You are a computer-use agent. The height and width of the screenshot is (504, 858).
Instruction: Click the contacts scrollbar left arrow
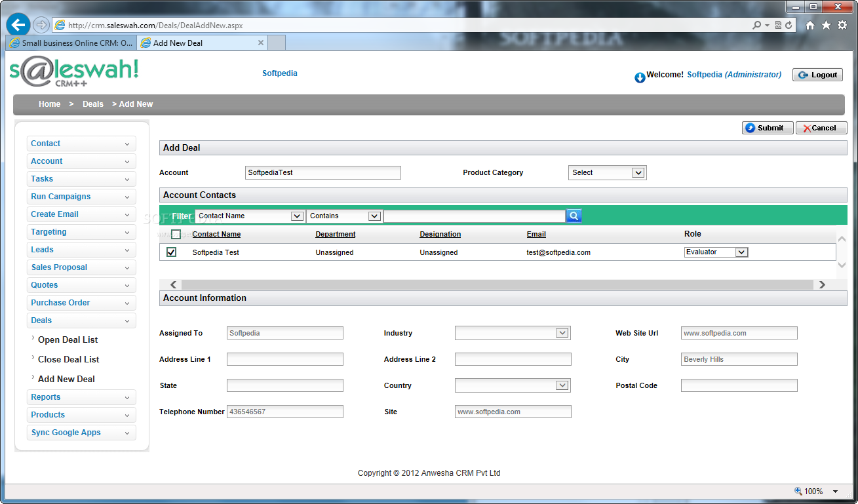(173, 284)
